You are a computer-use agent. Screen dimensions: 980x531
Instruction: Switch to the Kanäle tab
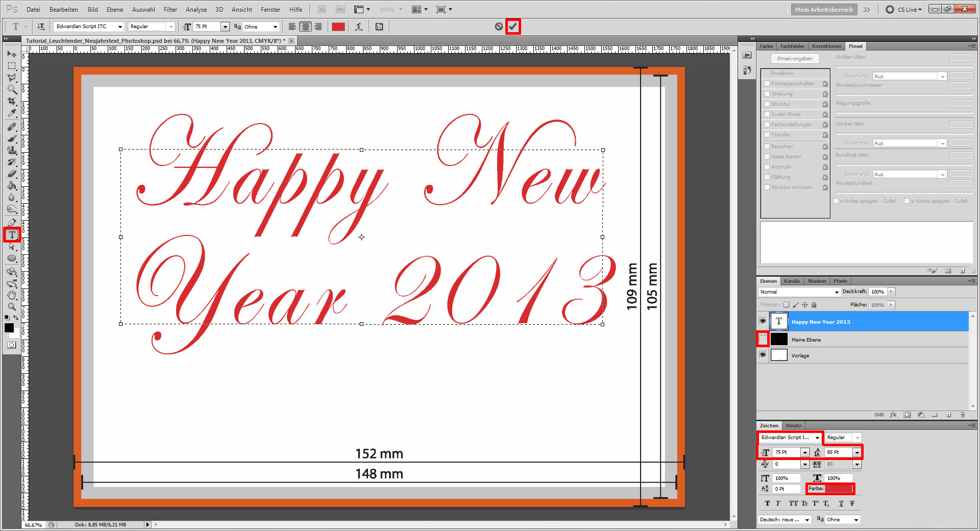tap(792, 281)
